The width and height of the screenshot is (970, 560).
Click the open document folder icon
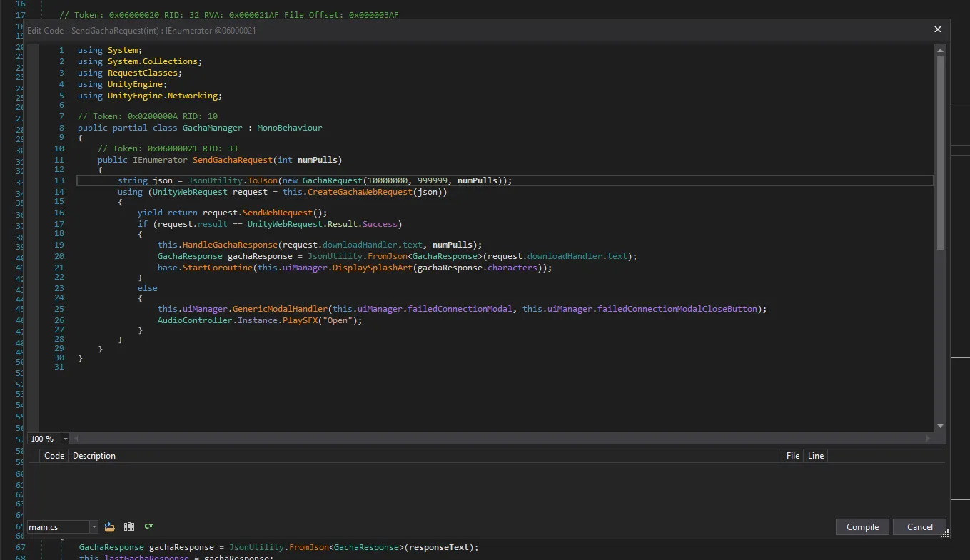(109, 526)
